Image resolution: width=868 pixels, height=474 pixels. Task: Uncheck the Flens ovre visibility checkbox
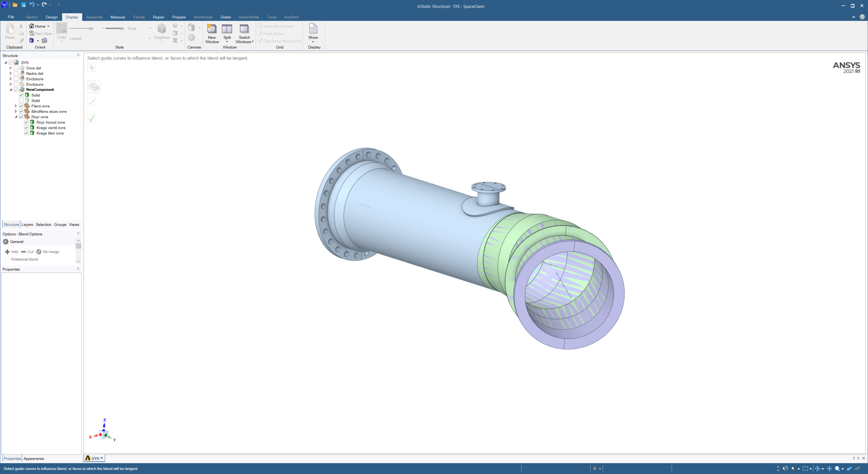click(21, 106)
